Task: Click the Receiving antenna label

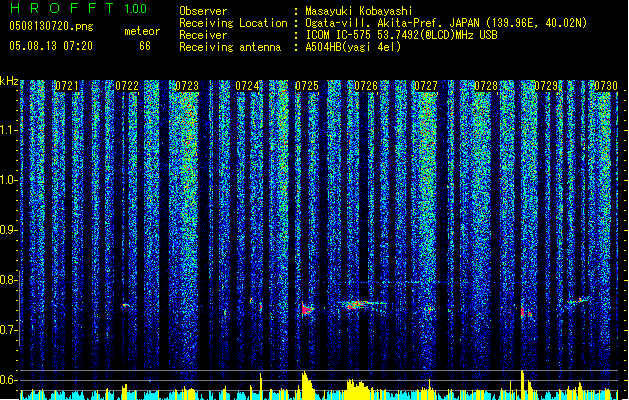Action: click(x=230, y=47)
